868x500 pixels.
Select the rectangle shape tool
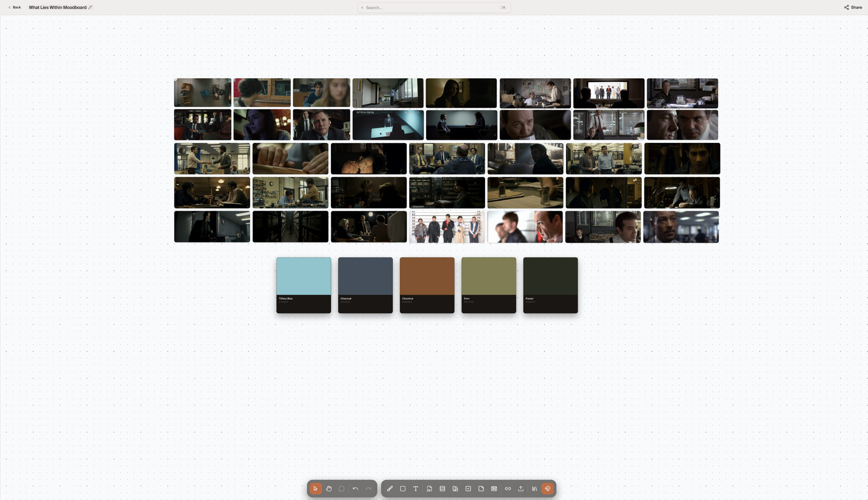403,489
